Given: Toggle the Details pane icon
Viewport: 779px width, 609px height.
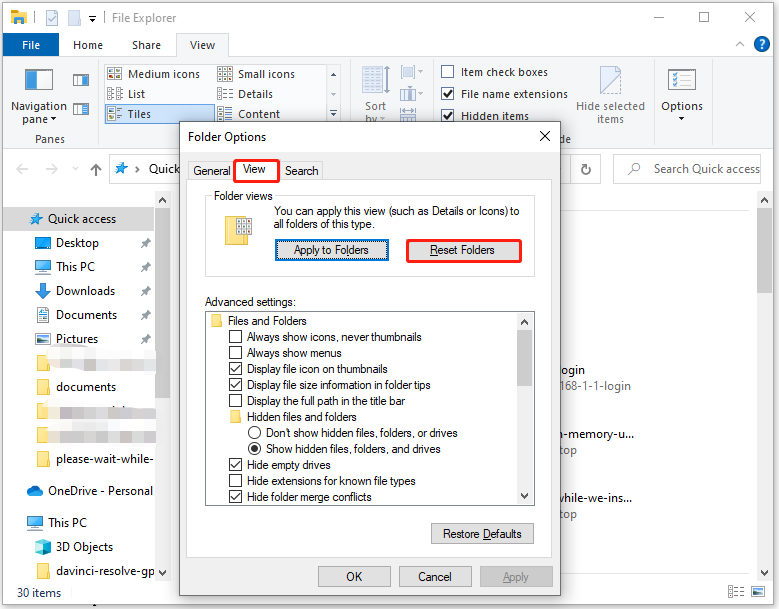Looking at the screenshot, I should 80,109.
